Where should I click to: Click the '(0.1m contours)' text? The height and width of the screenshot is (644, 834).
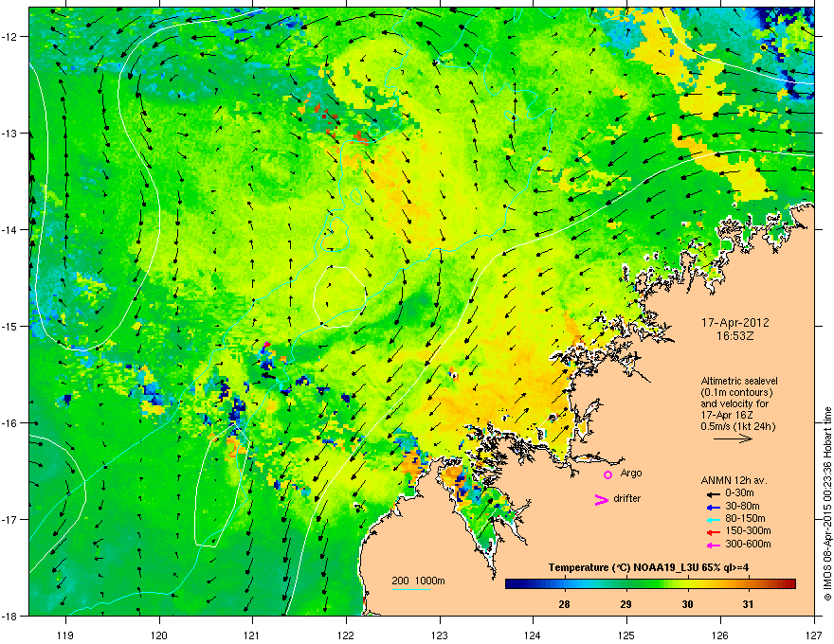click(x=736, y=393)
